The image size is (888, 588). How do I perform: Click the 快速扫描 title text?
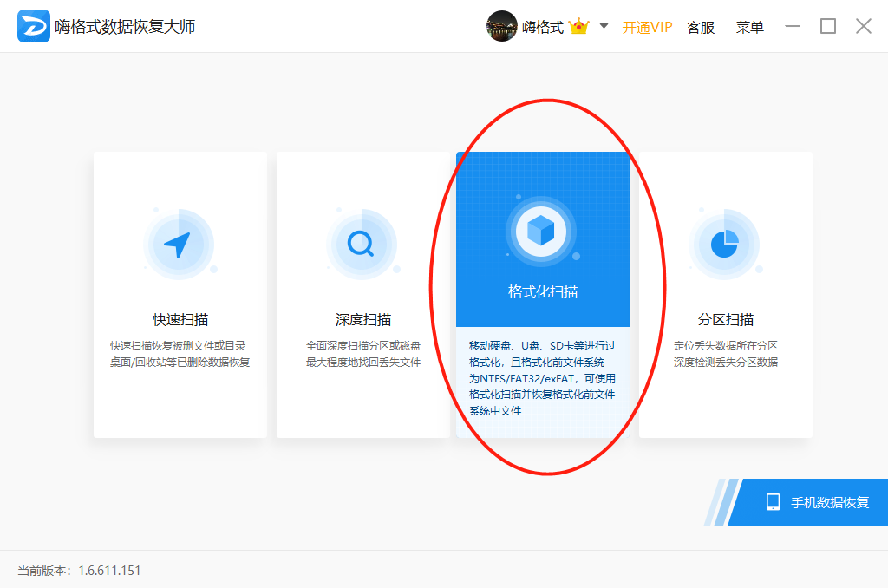click(x=180, y=319)
